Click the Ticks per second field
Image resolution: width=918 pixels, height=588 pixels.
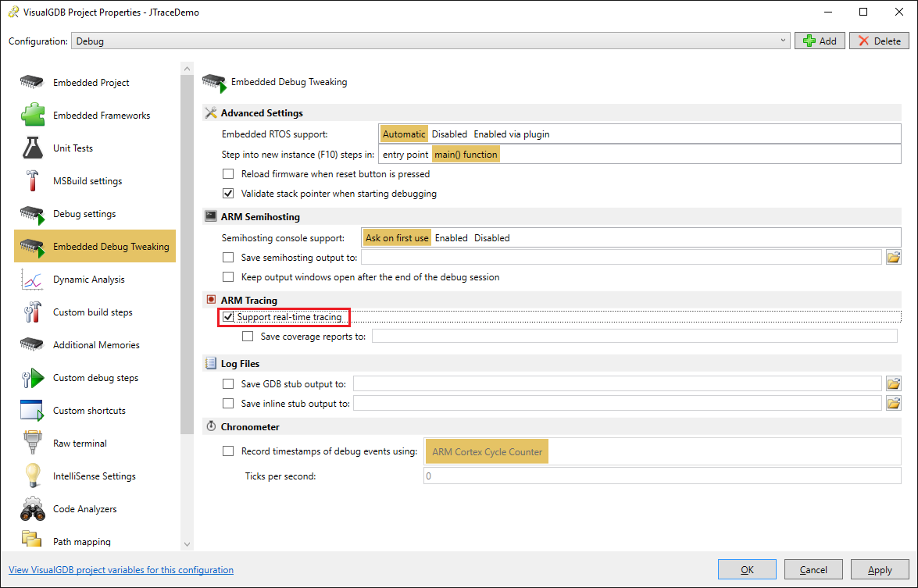(663, 476)
